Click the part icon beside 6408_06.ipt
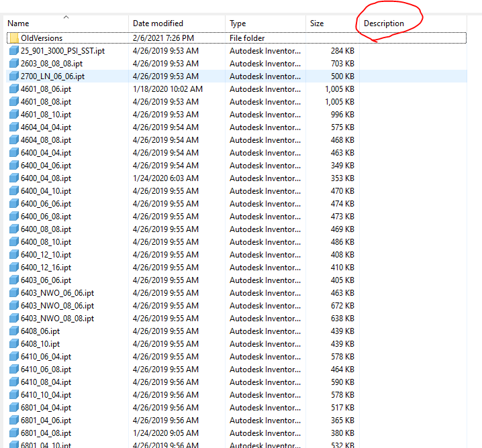Viewport: 482px width, 448px height. pos(14,331)
